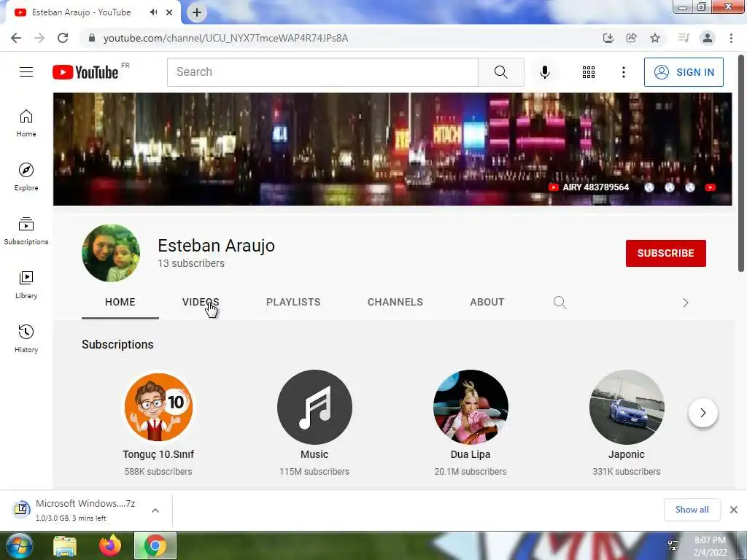Show more channel tabs with right chevron
747x560 pixels.
tap(686, 303)
